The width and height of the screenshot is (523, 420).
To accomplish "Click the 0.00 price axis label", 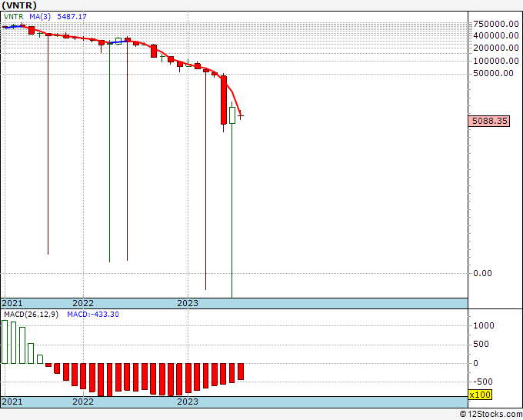I will pos(483,273).
